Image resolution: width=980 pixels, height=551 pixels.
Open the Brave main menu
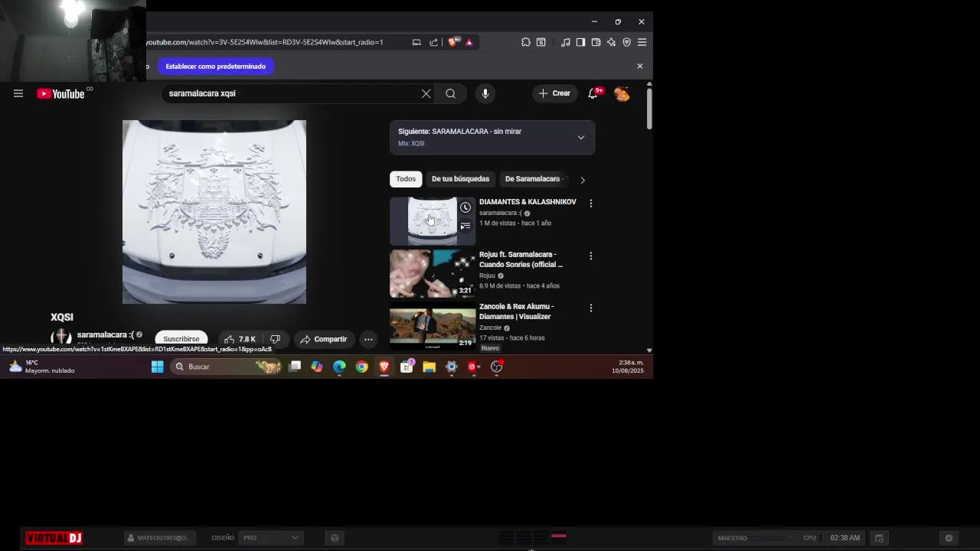642,42
